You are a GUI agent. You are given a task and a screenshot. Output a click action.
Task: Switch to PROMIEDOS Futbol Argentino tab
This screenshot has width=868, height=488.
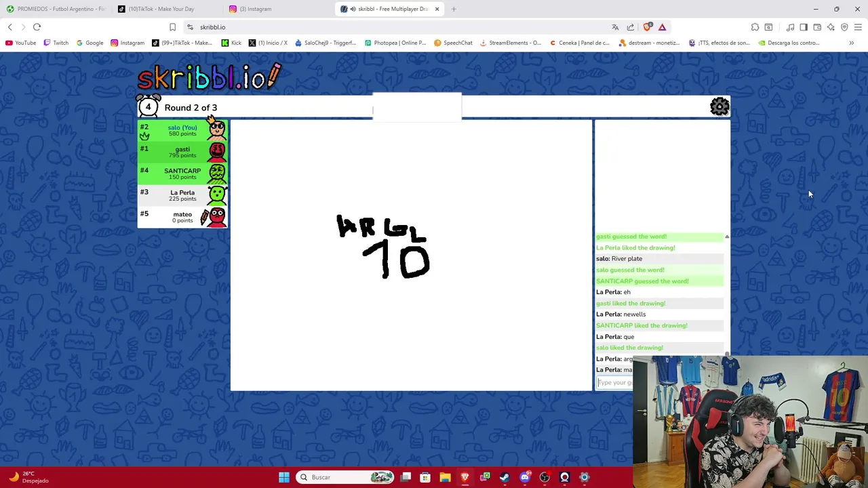point(56,9)
